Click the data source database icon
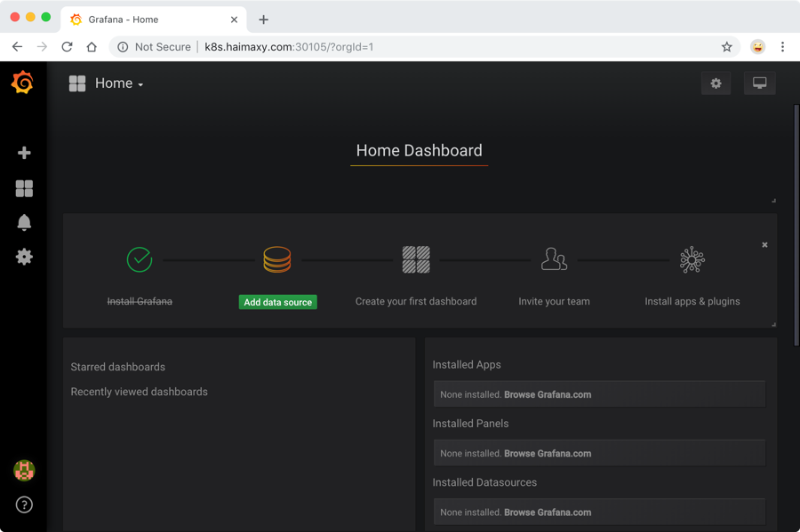The image size is (800, 532). point(277,259)
